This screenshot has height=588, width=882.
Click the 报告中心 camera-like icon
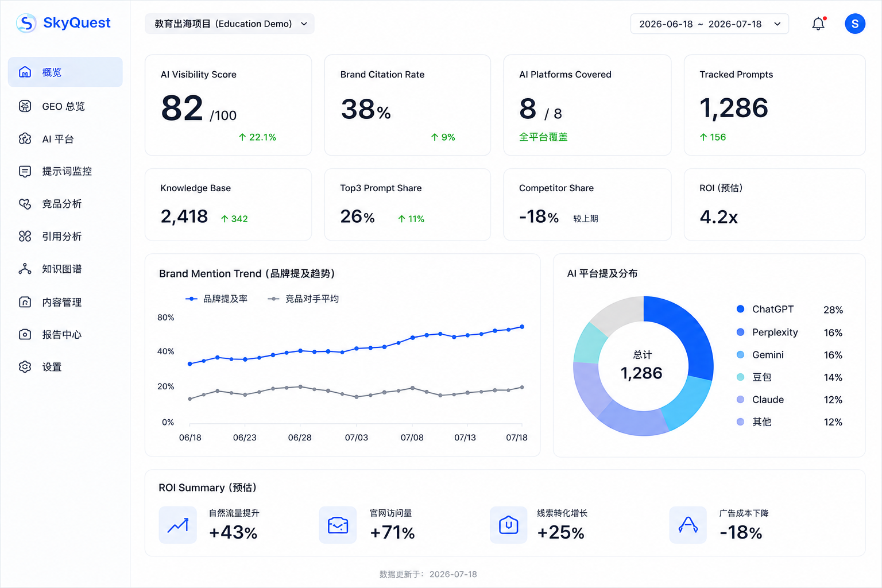(x=25, y=334)
